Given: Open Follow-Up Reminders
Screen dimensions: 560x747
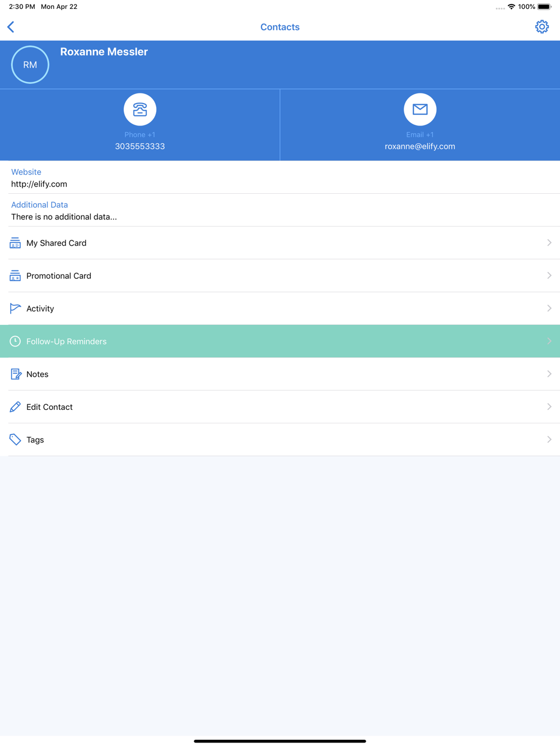Looking at the screenshot, I should pyautogui.click(x=280, y=341).
